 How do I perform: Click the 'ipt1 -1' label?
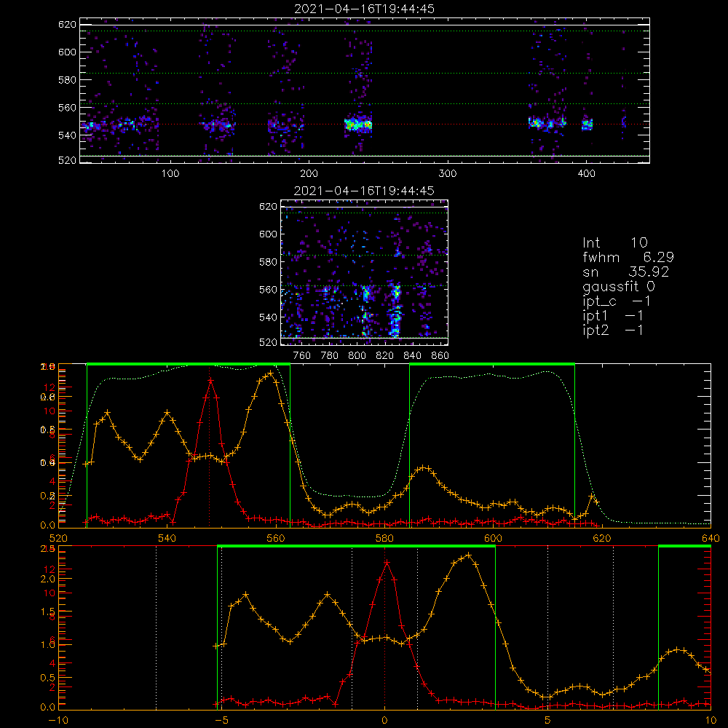tap(613, 316)
